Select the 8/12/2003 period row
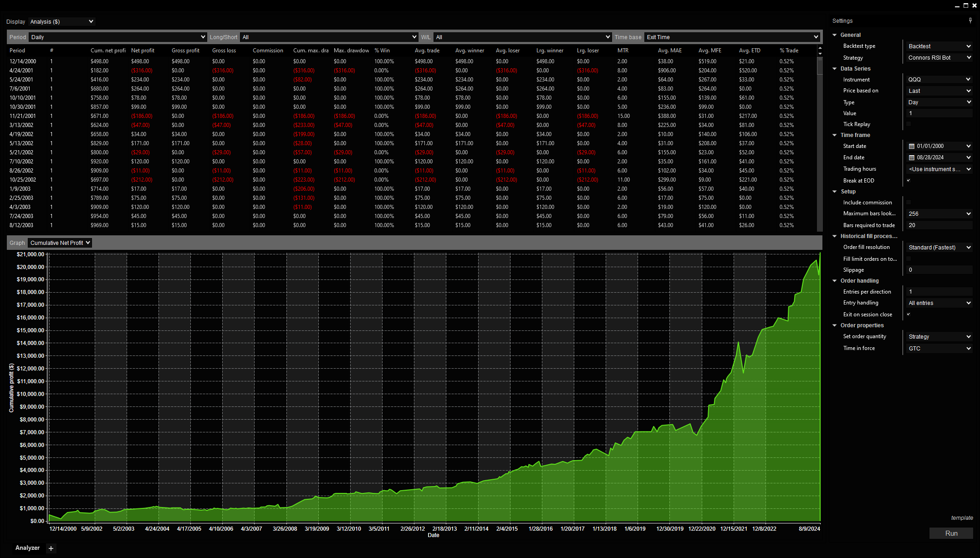Screen dimensions: 980x558 click(x=412, y=225)
